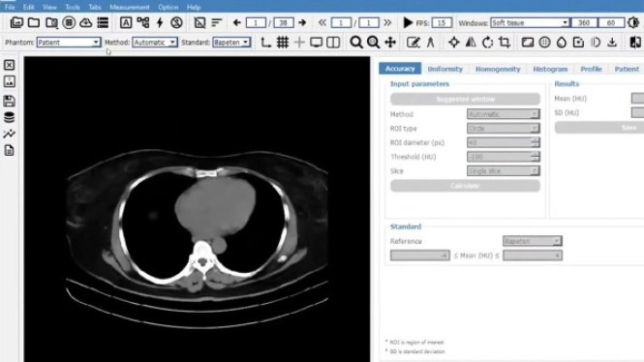644x362 pixels.
Task: Open the Phantom dropdown showing Patient
Action: click(68, 43)
